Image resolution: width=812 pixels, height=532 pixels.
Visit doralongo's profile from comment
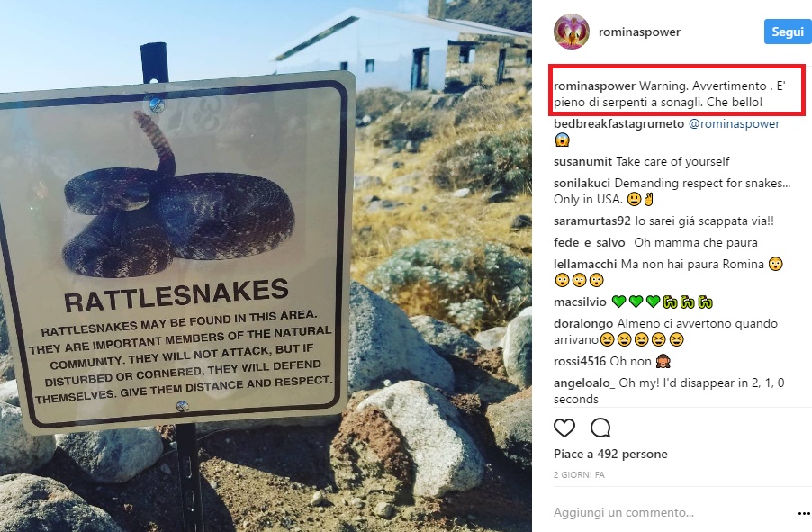pos(583,323)
